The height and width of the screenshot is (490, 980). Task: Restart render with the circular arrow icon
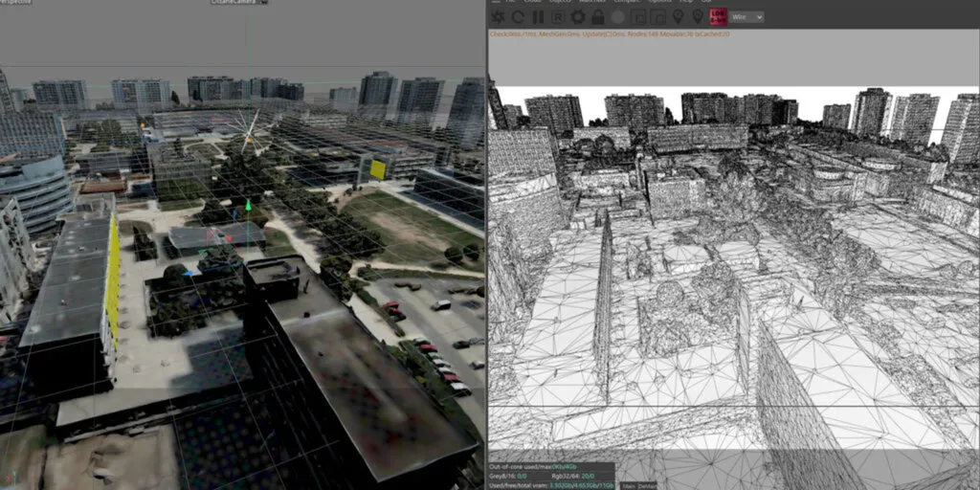[518, 17]
